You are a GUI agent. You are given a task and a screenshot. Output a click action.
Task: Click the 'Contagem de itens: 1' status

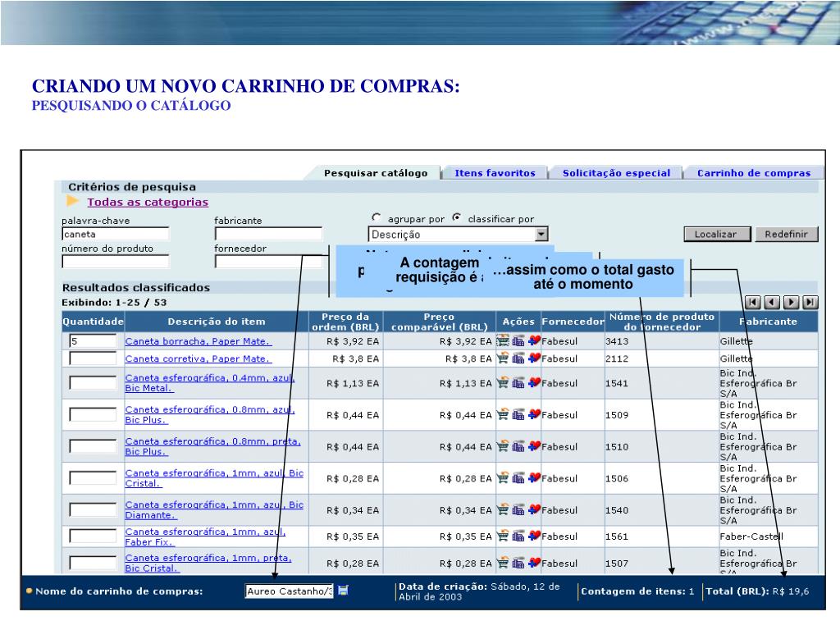[x=637, y=591]
